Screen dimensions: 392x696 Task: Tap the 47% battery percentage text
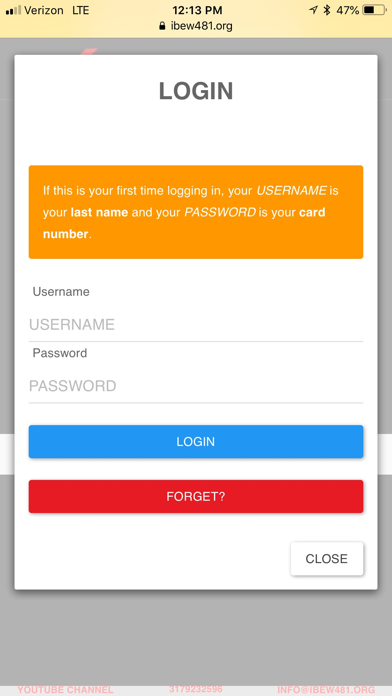coord(348,10)
